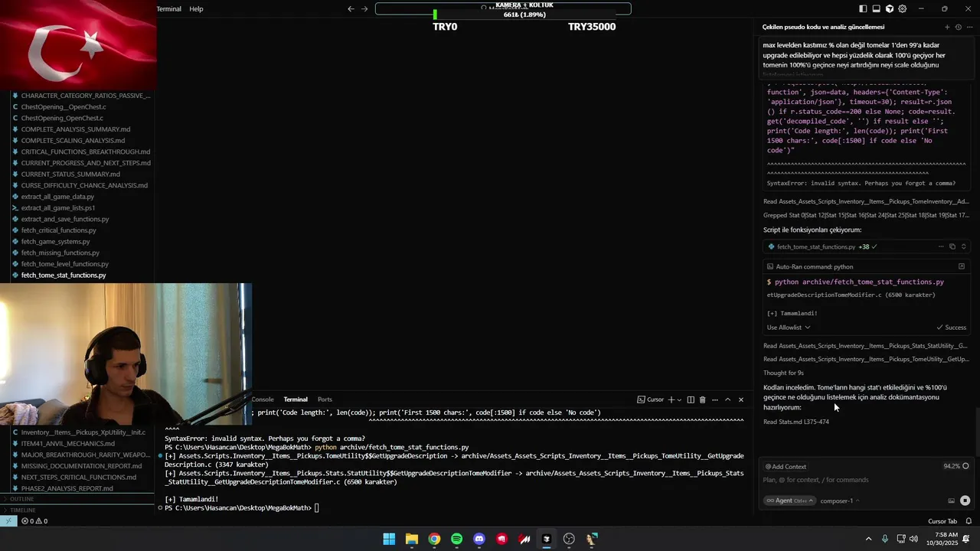The image size is (980, 551).
Task: Toggle bottom panel layout icon in title bar
Action: coord(876,9)
